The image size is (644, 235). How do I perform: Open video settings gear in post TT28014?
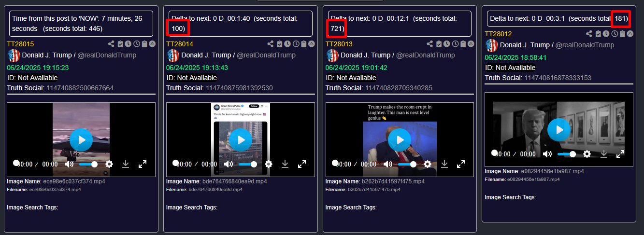pyautogui.click(x=269, y=164)
